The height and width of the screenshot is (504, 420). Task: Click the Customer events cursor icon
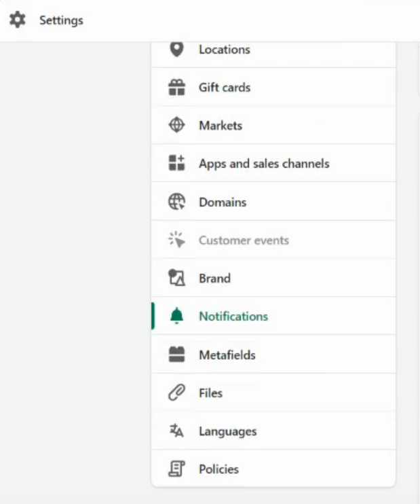[x=176, y=240]
